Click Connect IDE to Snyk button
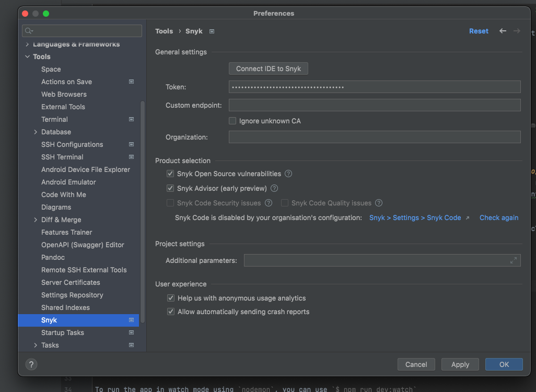 coord(269,69)
